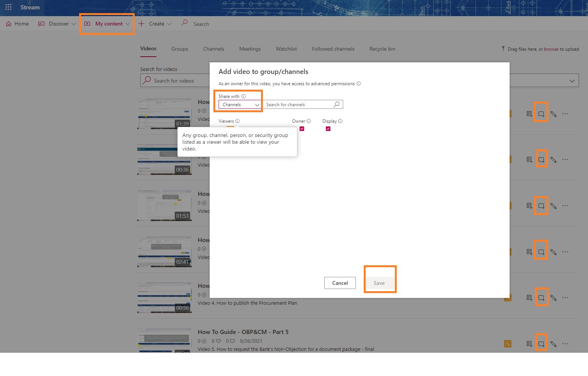
Task: Uncheck the Owner checkbox
Action: click(302, 129)
